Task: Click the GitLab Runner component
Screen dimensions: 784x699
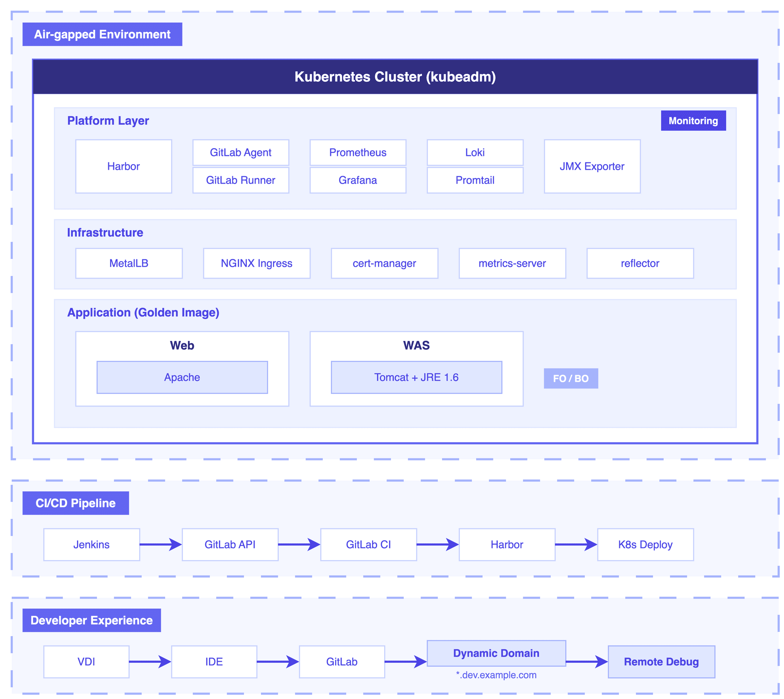Action: [241, 180]
